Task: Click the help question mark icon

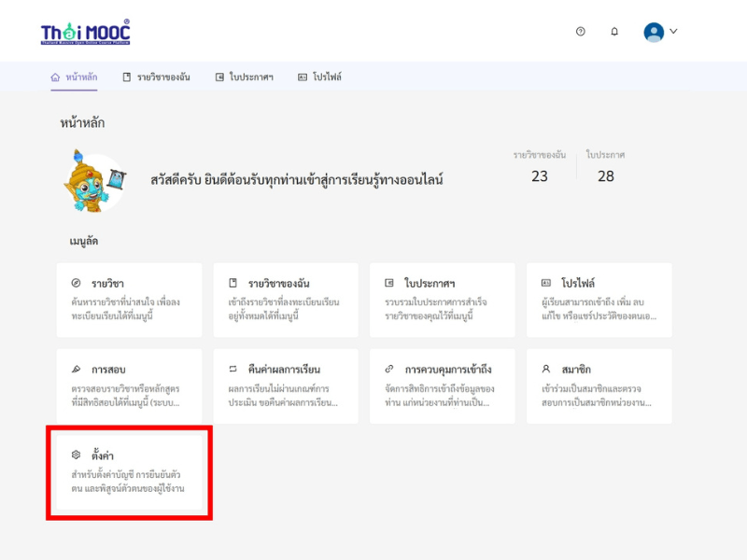Action: (580, 32)
